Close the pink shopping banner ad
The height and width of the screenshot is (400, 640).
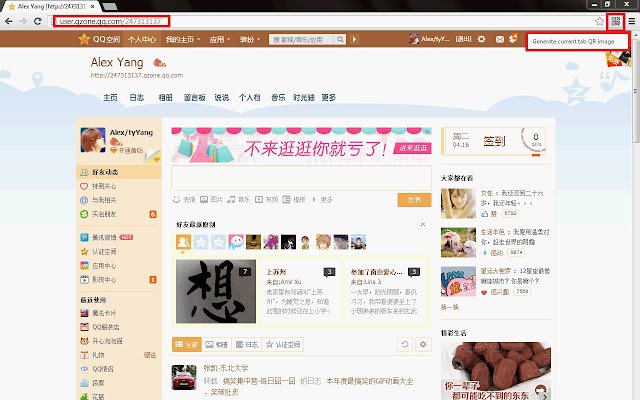pyautogui.click(x=427, y=131)
